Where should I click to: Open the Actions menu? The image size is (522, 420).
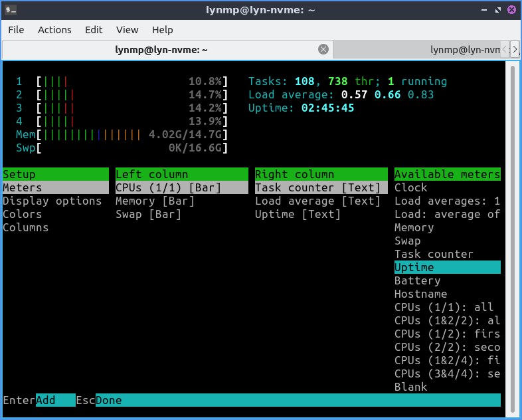54,30
